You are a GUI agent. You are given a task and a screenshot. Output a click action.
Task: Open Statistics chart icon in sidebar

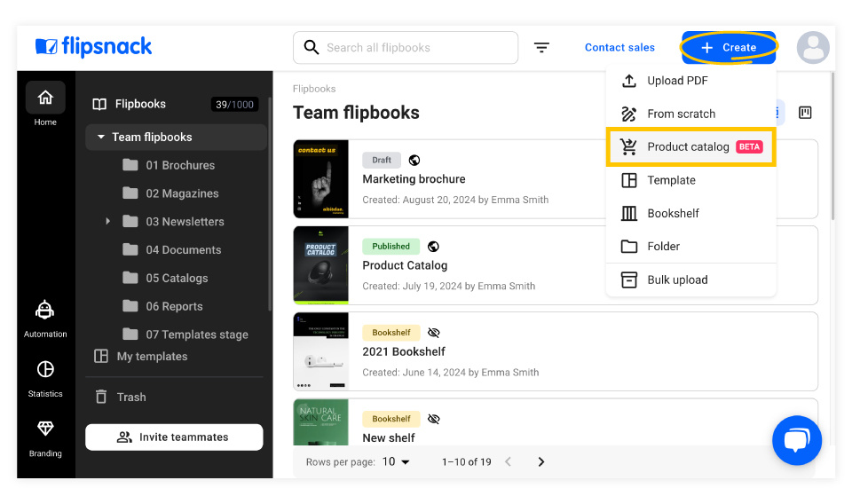click(45, 369)
